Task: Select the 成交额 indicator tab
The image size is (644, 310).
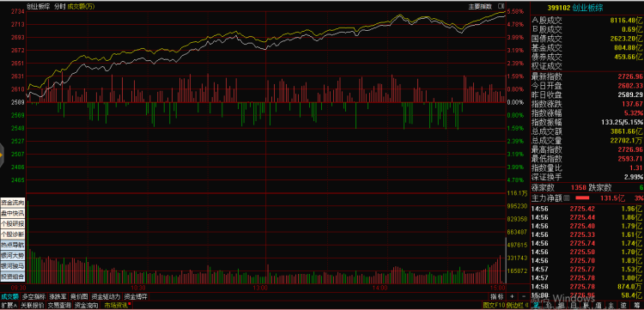Action: tap(9, 296)
